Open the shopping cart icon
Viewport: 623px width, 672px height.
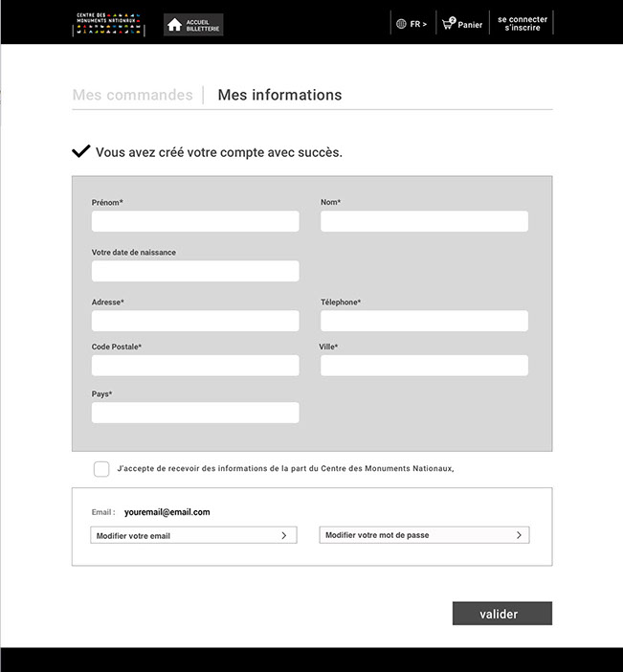pyautogui.click(x=447, y=23)
